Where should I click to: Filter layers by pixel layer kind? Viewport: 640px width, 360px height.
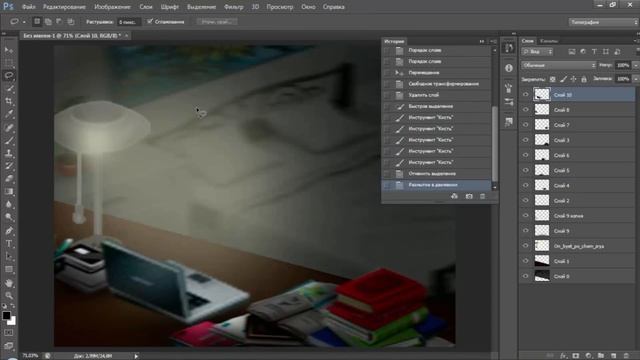(x=571, y=52)
